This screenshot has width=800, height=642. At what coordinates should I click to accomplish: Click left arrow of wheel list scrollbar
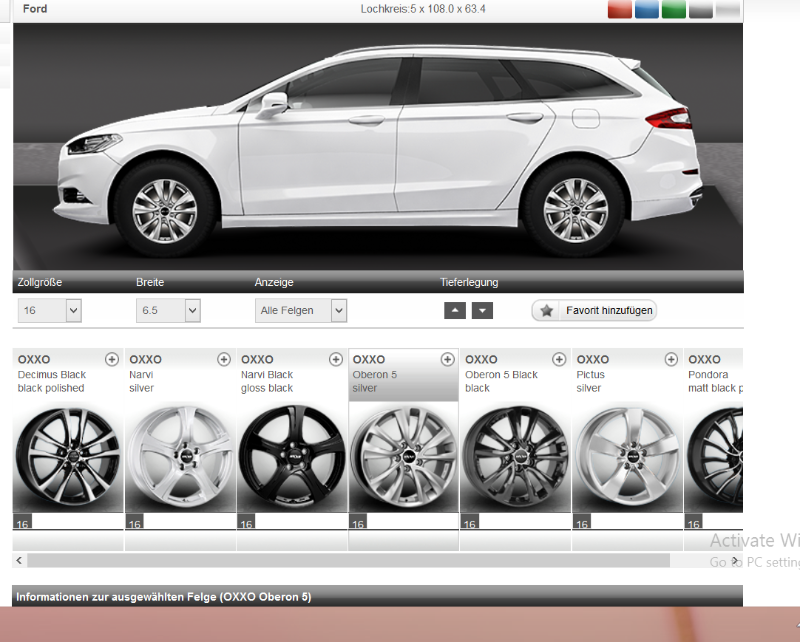[20, 561]
